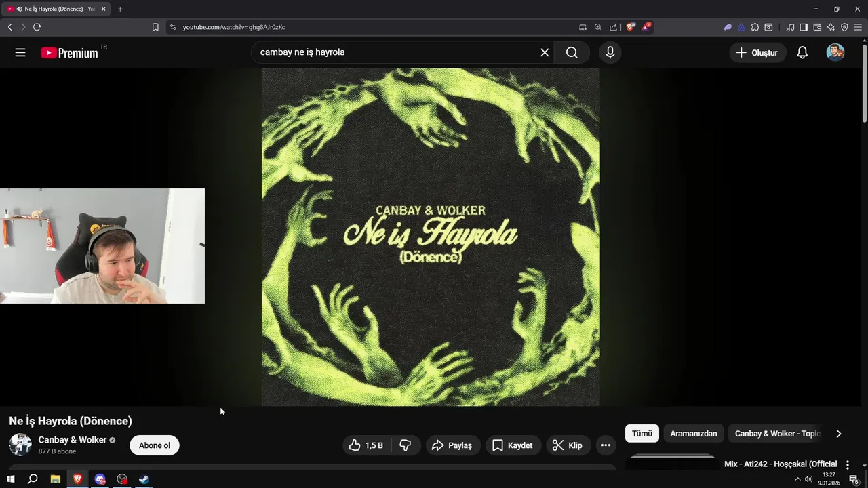
Task: Click the magnifier search button
Action: pyautogui.click(x=572, y=52)
